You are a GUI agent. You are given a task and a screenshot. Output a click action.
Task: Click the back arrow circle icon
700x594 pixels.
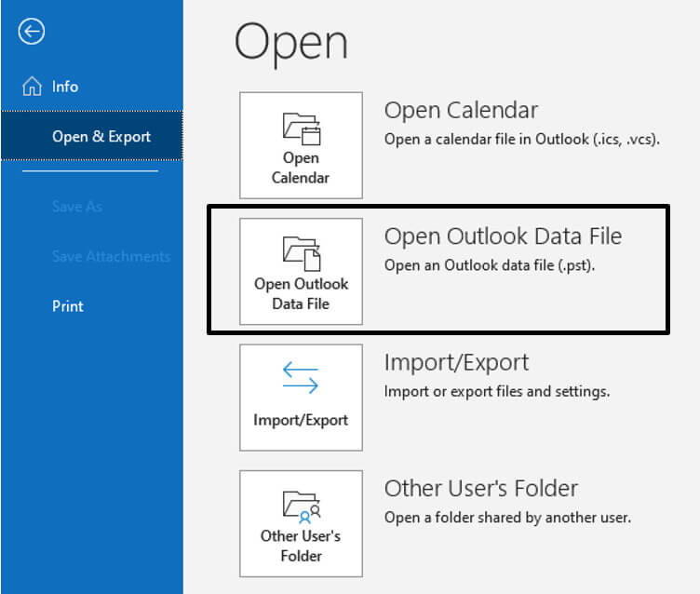(x=32, y=32)
